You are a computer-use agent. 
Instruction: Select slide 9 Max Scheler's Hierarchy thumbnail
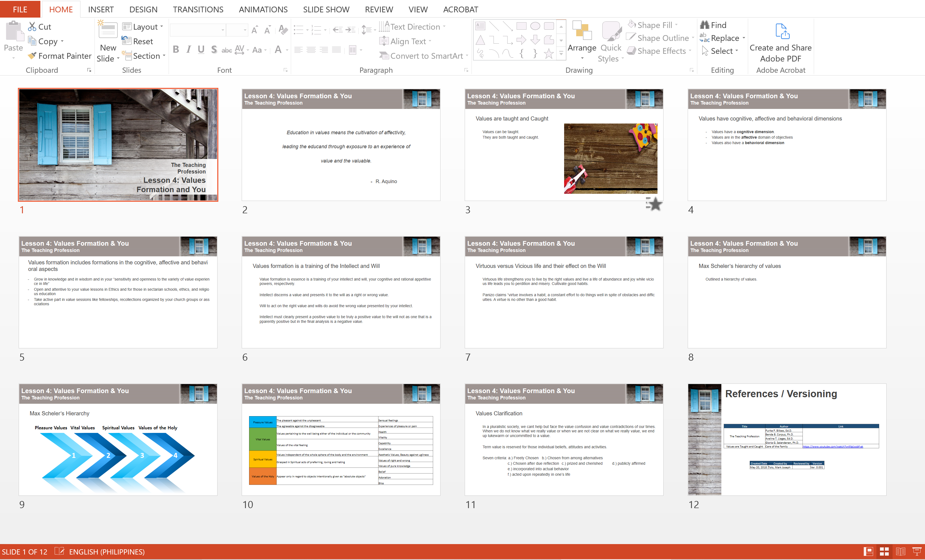[x=118, y=439]
